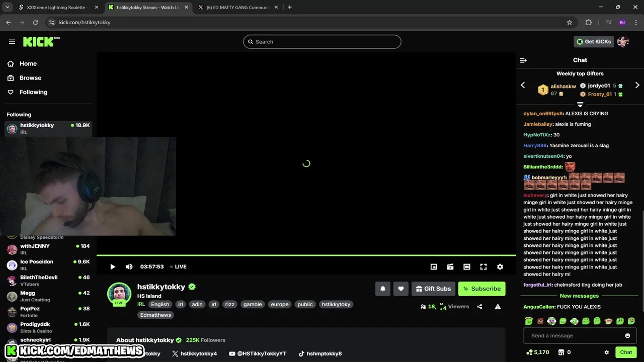The image size is (644, 362).
Task: Open @HSTikkyTokkyYT YouTube link
Action: pos(258,353)
